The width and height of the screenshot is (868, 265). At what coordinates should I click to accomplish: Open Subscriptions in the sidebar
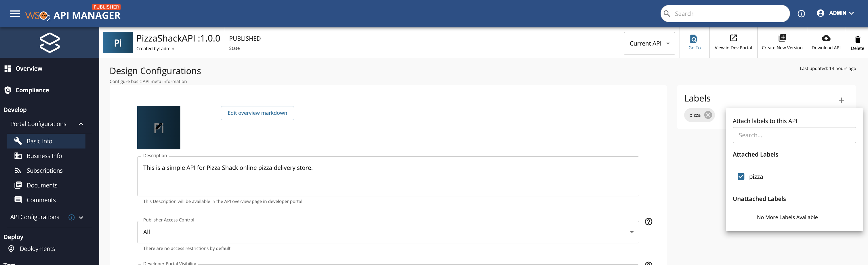coord(45,171)
